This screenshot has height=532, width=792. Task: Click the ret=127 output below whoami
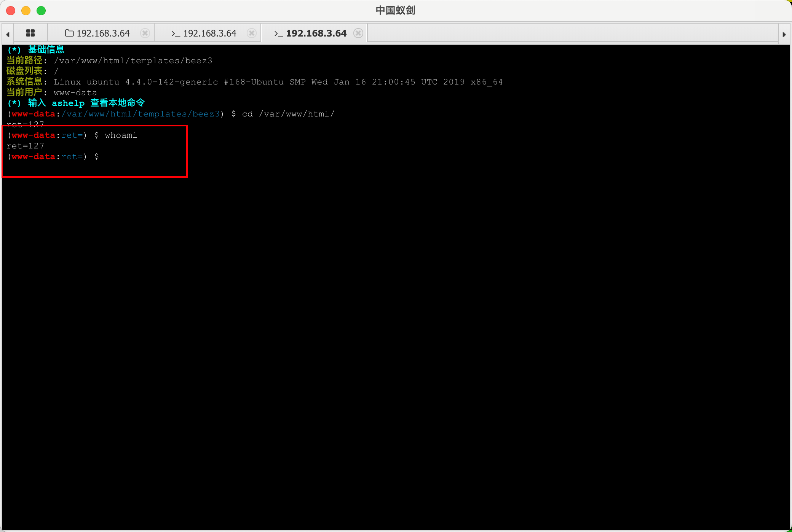pos(26,146)
